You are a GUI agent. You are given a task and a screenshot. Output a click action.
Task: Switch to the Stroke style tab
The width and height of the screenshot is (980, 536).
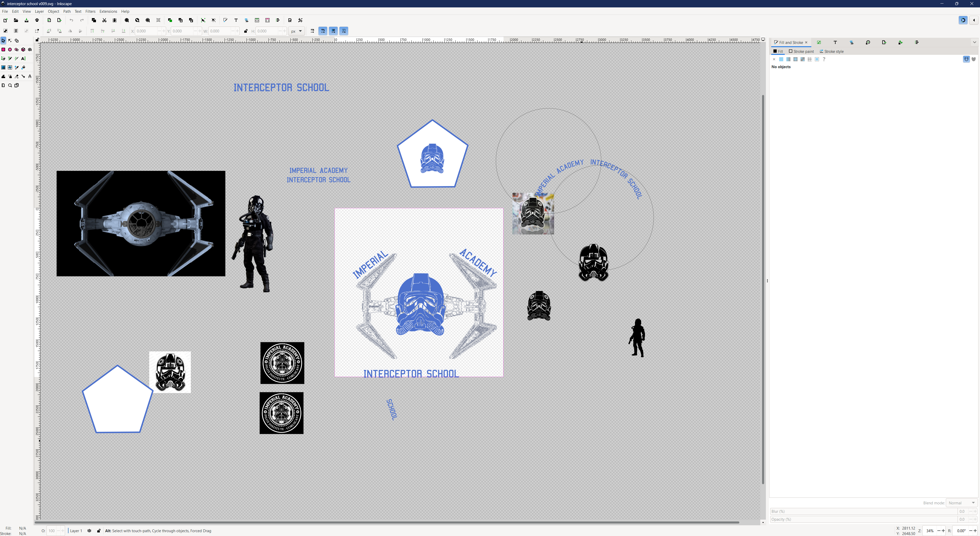832,51
